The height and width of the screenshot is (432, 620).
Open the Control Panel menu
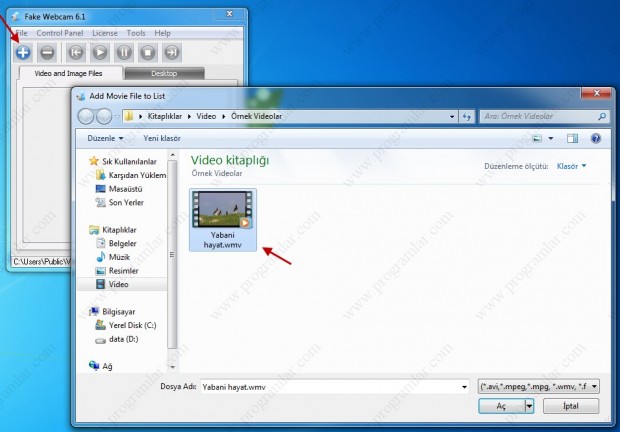60,33
